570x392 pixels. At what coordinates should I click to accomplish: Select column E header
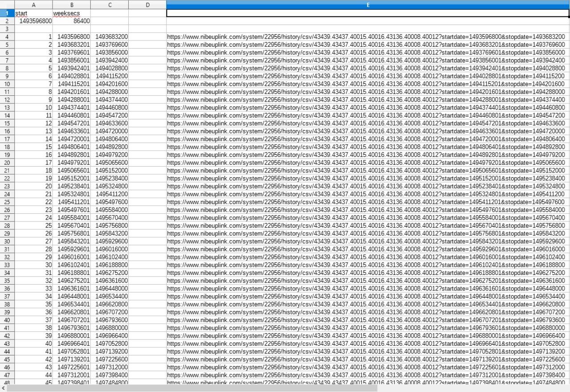[368, 5]
